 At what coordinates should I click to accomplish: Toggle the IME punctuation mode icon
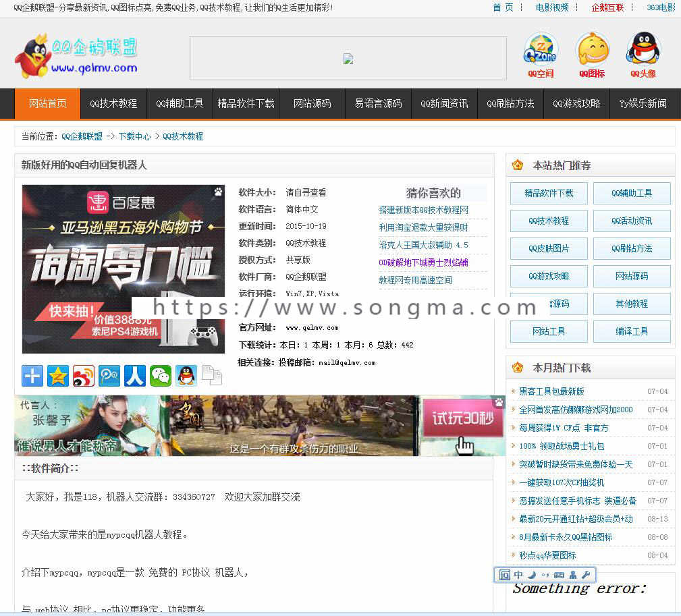tap(545, 576)
